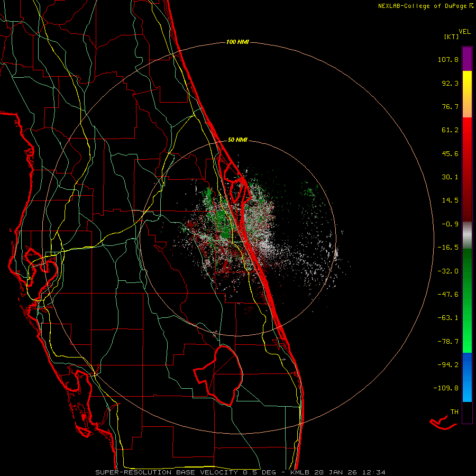The width and height of the screenshot is (476, 476).
Task: Click the radar product caption SUPER-RESOLUTION BASE VELOCITY
Action: (167, 472)
